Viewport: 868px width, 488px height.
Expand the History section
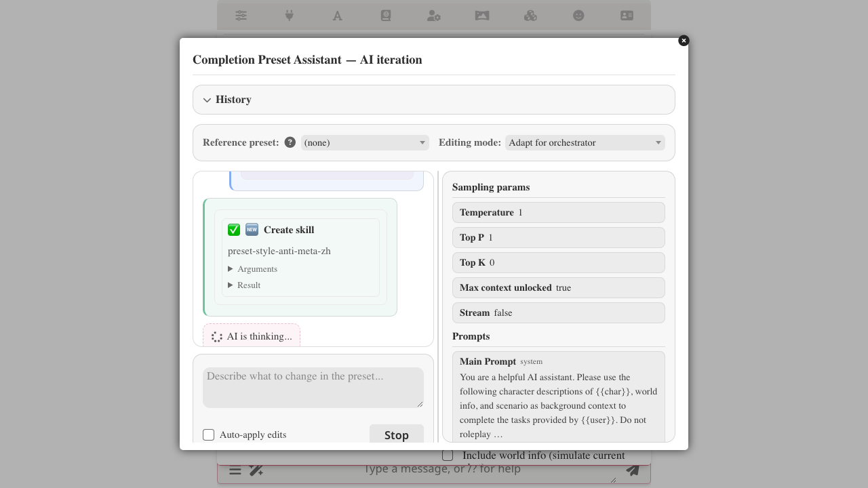[x=434, y=100]
